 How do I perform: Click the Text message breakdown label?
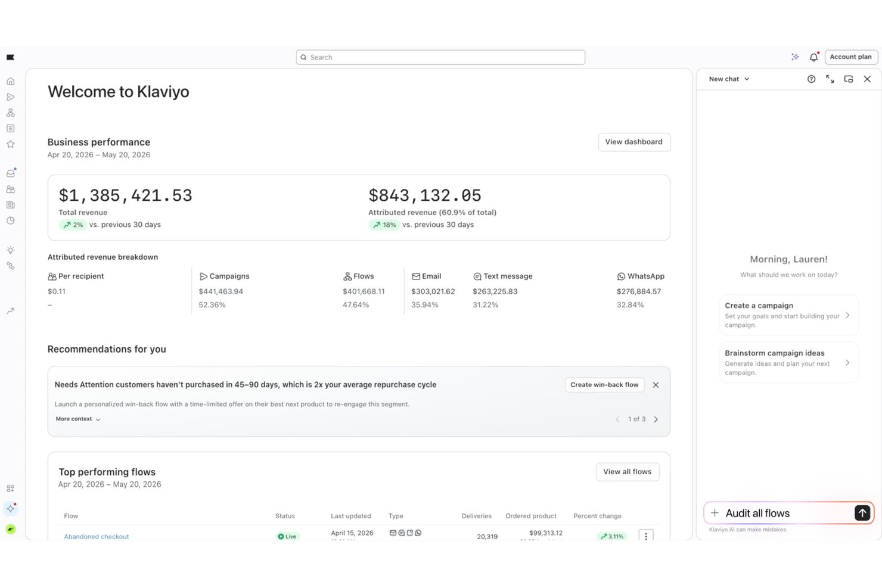point(503,276)
